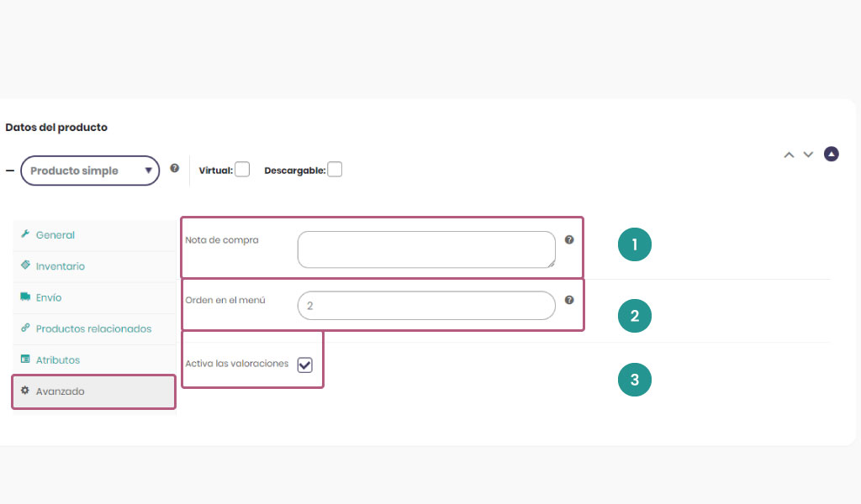
Task: Uncheck Activa las valoraciones checkbox
Action: click(x=304, y=365)
